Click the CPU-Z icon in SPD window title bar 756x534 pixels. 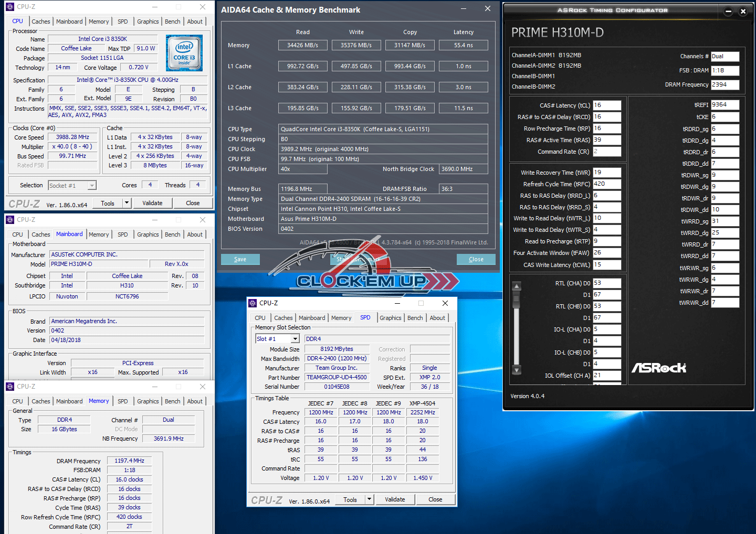click(x=253, y=303)
